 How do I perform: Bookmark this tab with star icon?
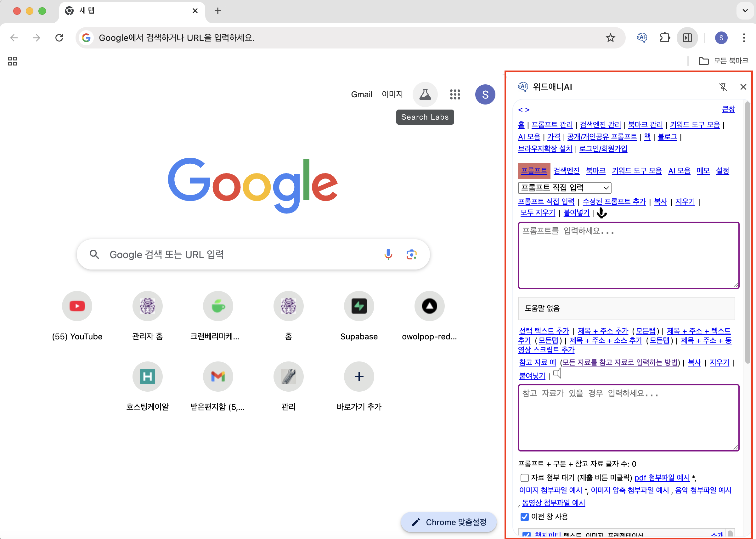pyautogui.click(x=610, y=38)
